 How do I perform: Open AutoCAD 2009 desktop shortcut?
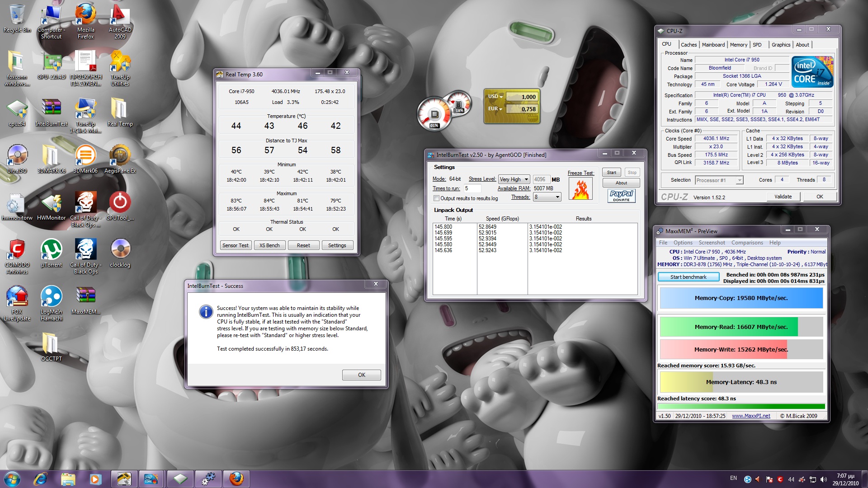pyautogui.click(x=120, y=21)
